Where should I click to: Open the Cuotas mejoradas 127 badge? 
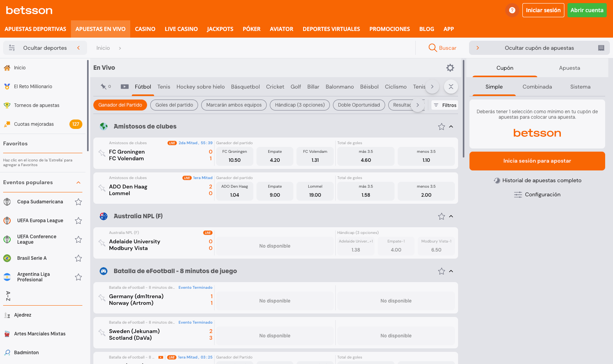(76, 124)
